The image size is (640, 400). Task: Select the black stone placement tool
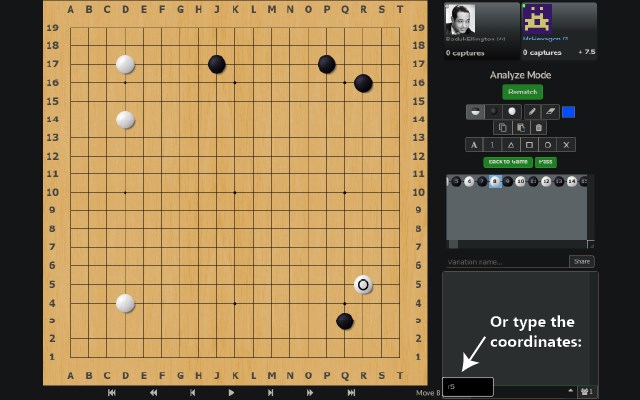[x=493, y=112]
